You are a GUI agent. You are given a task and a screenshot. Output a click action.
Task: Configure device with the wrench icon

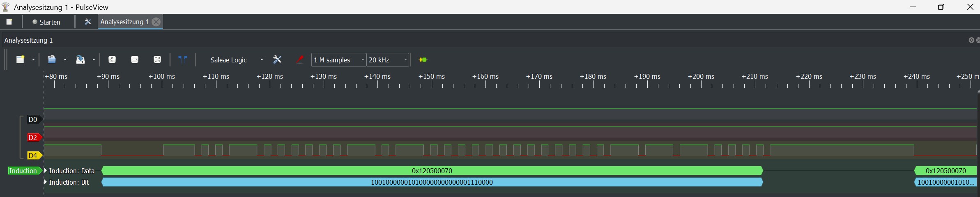(x=277, y=60)
